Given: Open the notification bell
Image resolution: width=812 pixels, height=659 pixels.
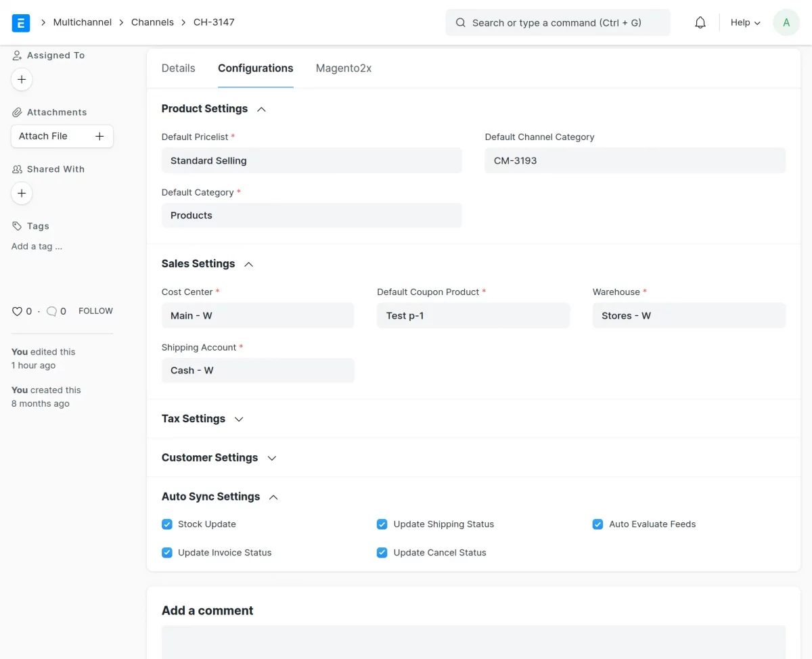Looking at the screenshot, I should (700, 22).
